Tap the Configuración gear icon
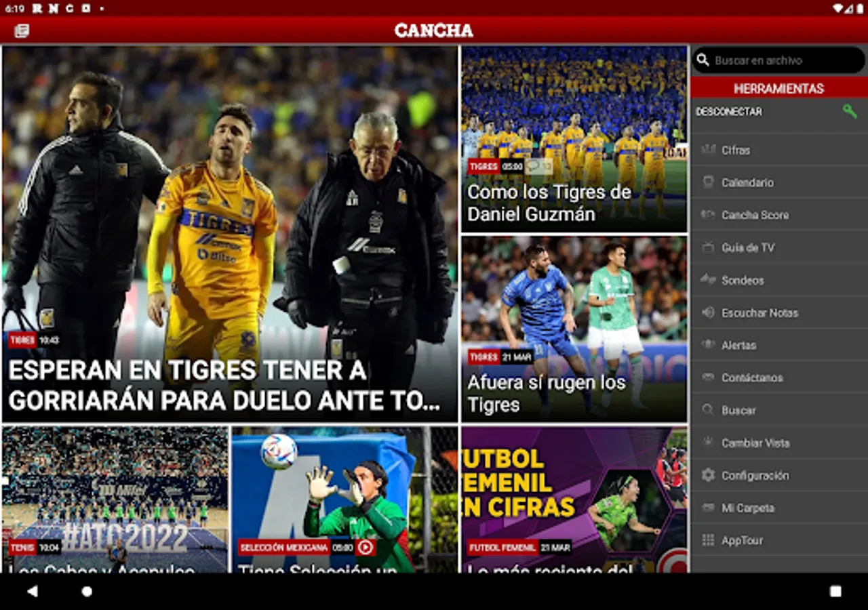Screen dimensions: 868x610 (708, 474)
